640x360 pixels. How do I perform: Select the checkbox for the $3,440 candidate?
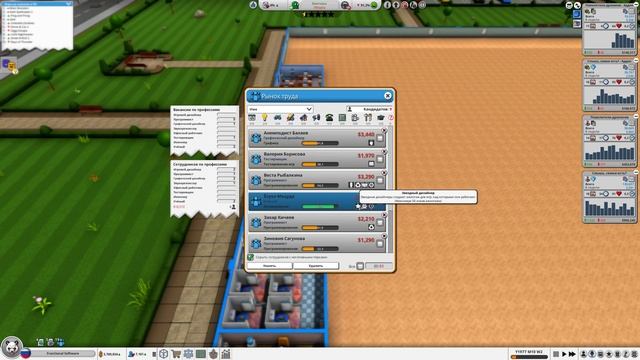pos(380,138)
